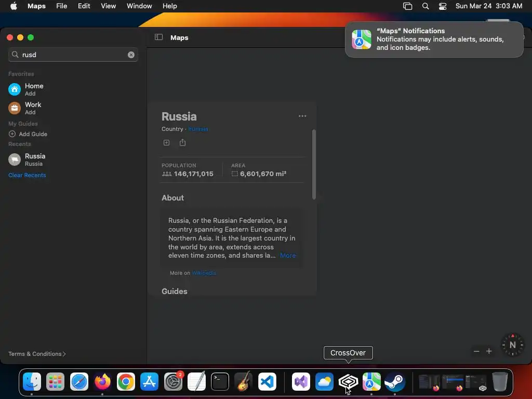Image resolution: width=532 pixels, height=399 pixels.
Task: Open TextEdit from the Dock
Action: [x=196, y=382]
